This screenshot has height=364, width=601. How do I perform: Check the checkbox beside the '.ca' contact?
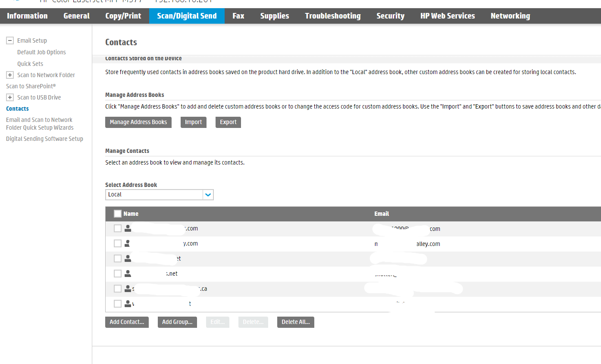[117, 288]
